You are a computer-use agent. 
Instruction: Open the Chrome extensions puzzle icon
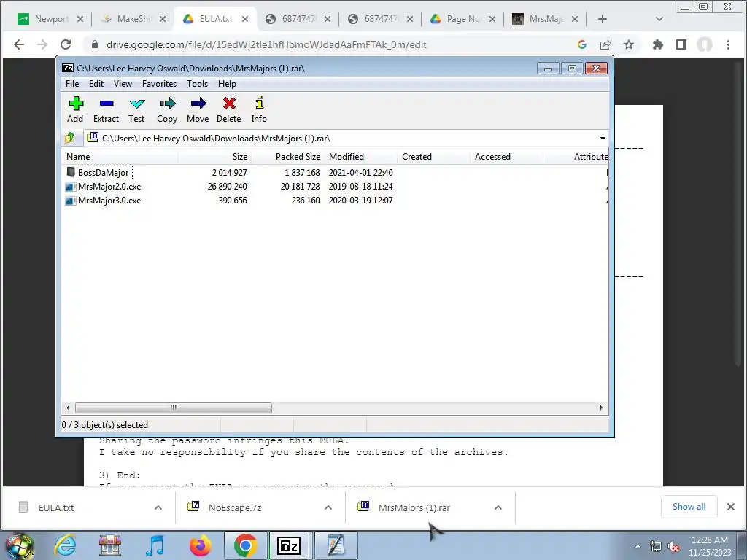[x=658, y=44]
